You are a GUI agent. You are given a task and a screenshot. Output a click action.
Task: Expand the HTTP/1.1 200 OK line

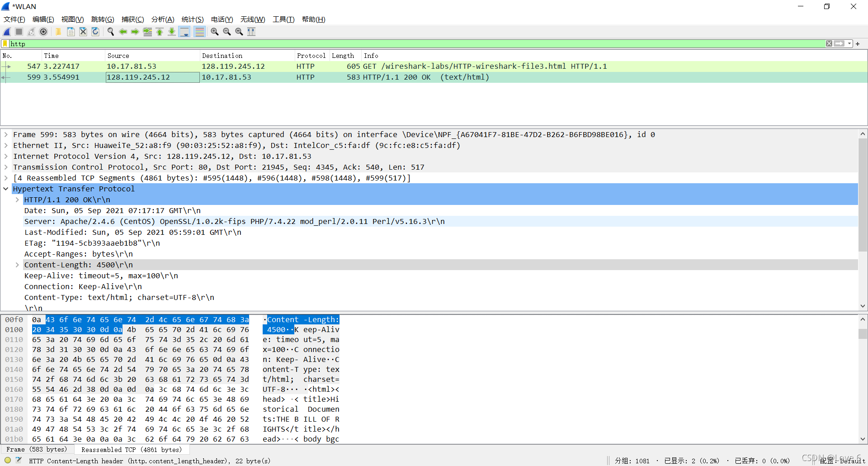(17, 200)
